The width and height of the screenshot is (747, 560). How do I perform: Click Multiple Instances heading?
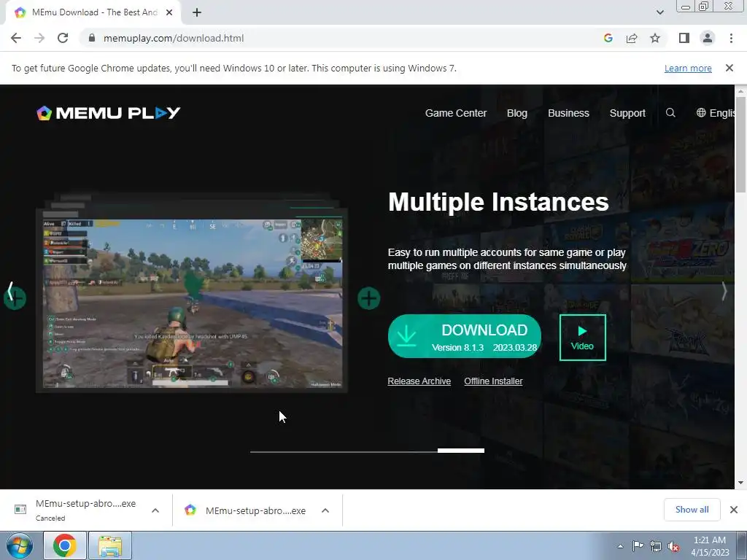[498, 203]
